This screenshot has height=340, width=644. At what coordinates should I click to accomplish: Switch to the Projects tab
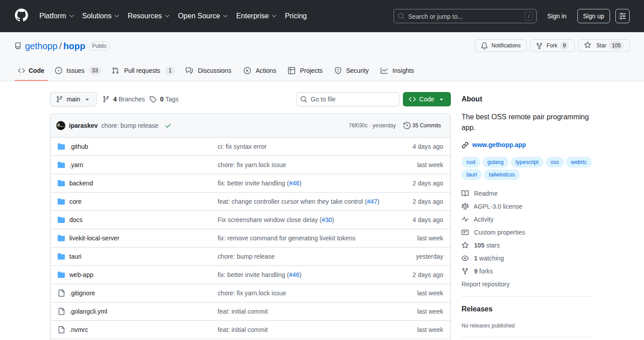(x=305, y=71)
